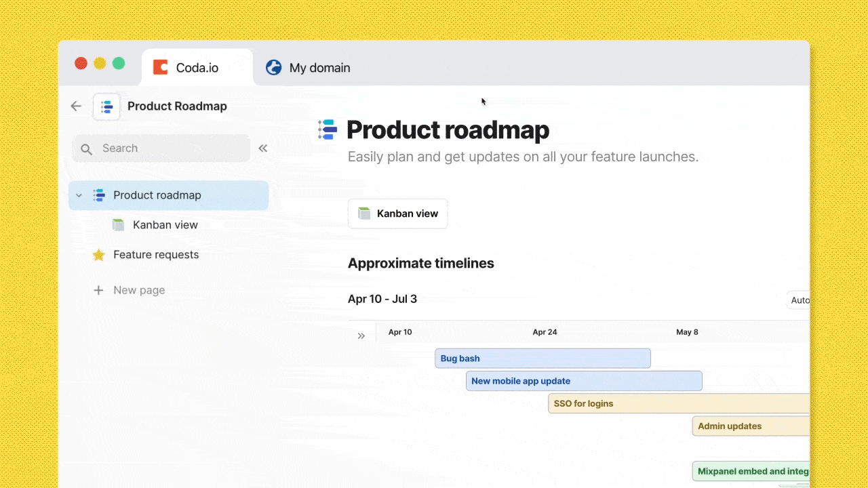Close window with red button
868x488 pixels.
coord(81,63)
